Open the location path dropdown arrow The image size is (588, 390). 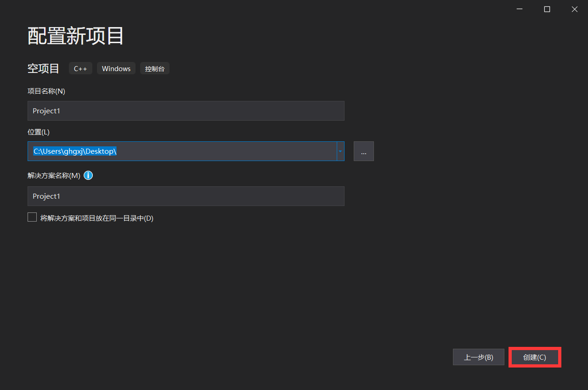(x=340, y=151)
